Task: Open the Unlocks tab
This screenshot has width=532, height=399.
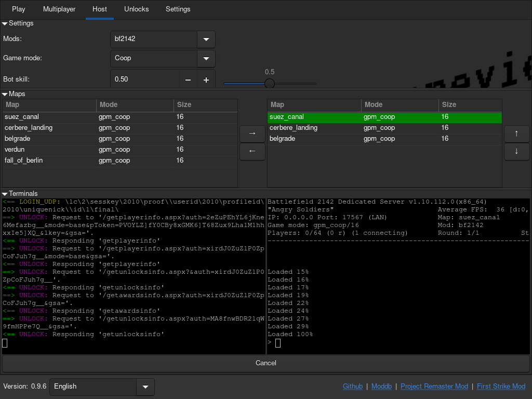Action: [x=137, y=9]
